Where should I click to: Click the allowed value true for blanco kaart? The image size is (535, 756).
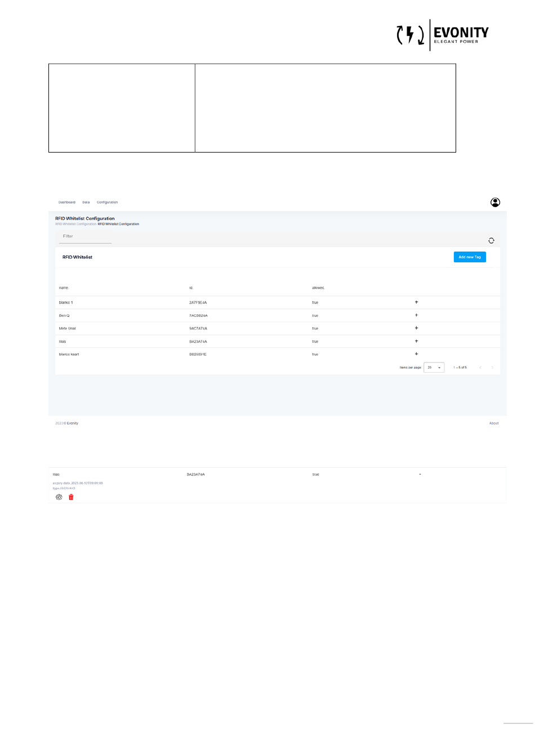coord(315,355)
